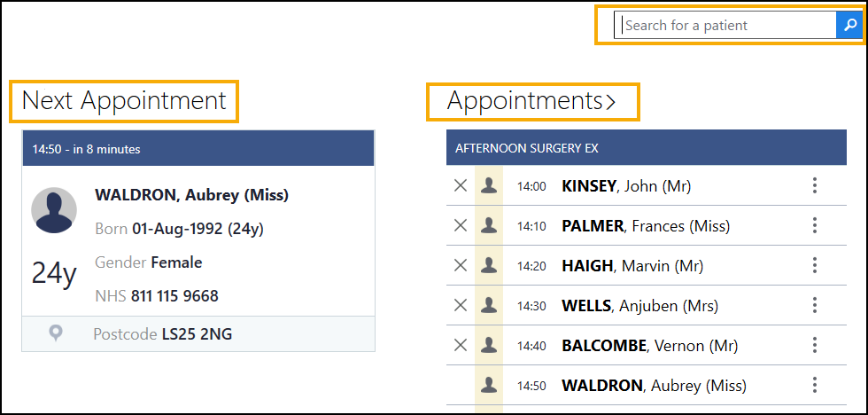Click into the Search for a patient field
The height and width of the screenshot is (415, 868).
click(x=726, y=25)
